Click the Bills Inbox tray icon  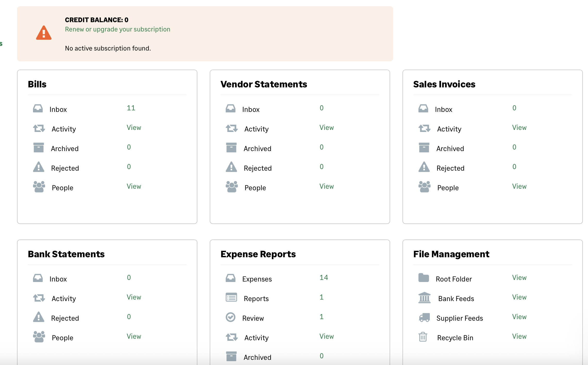click(x=38, y=109)
